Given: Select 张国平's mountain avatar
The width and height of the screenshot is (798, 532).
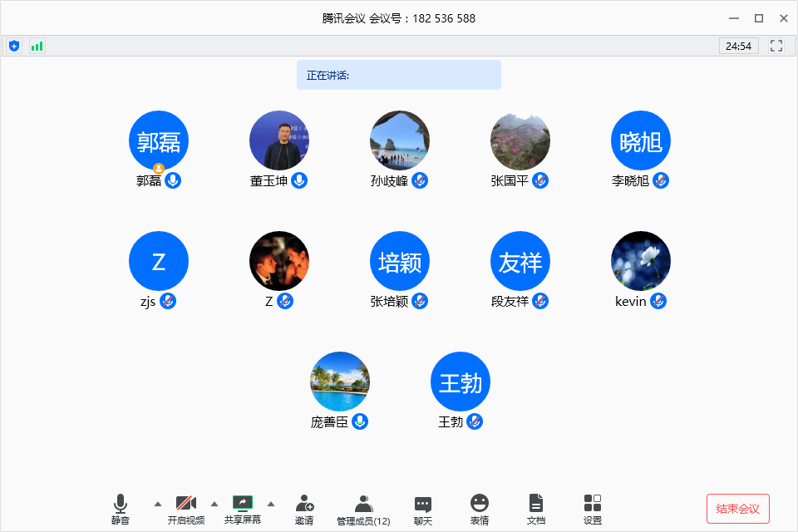Looking at the screenshot, I should coord(520,140).
